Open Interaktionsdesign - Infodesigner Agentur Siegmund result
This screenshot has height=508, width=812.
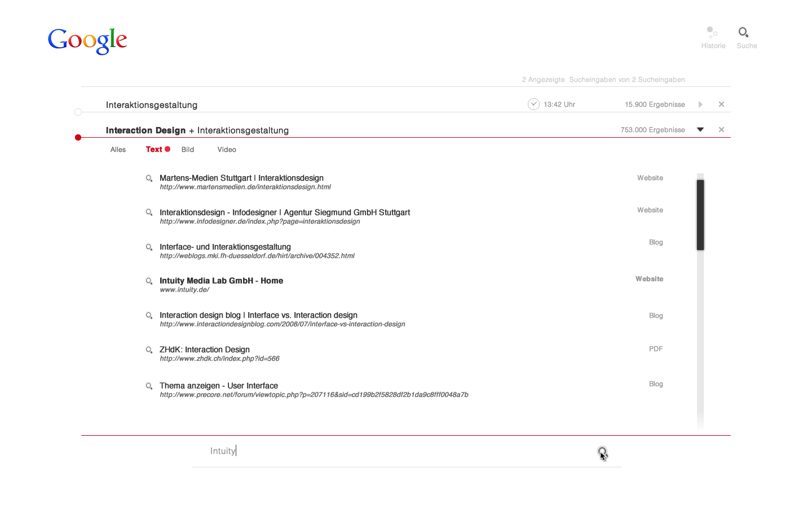(285, 212)
